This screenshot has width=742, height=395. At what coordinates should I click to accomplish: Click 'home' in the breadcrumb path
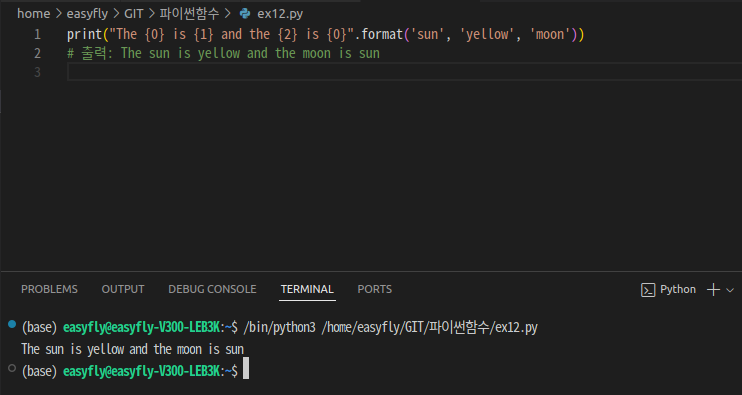pos(34,14)
